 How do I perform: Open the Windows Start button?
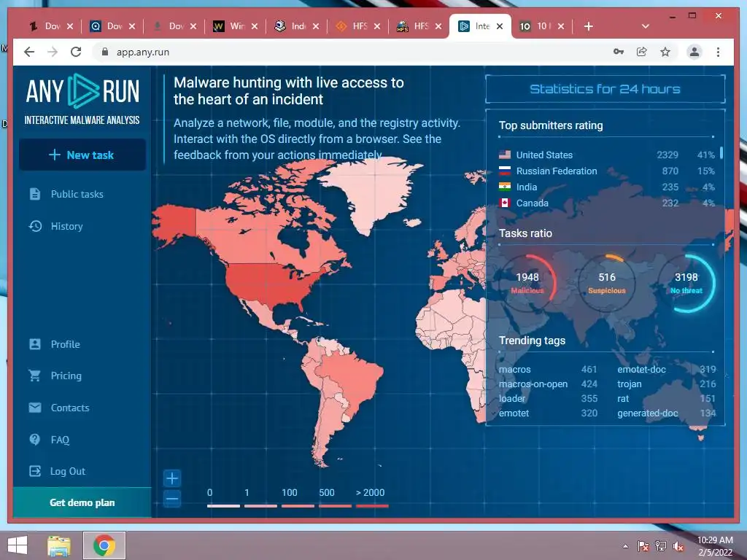(18, 545)
